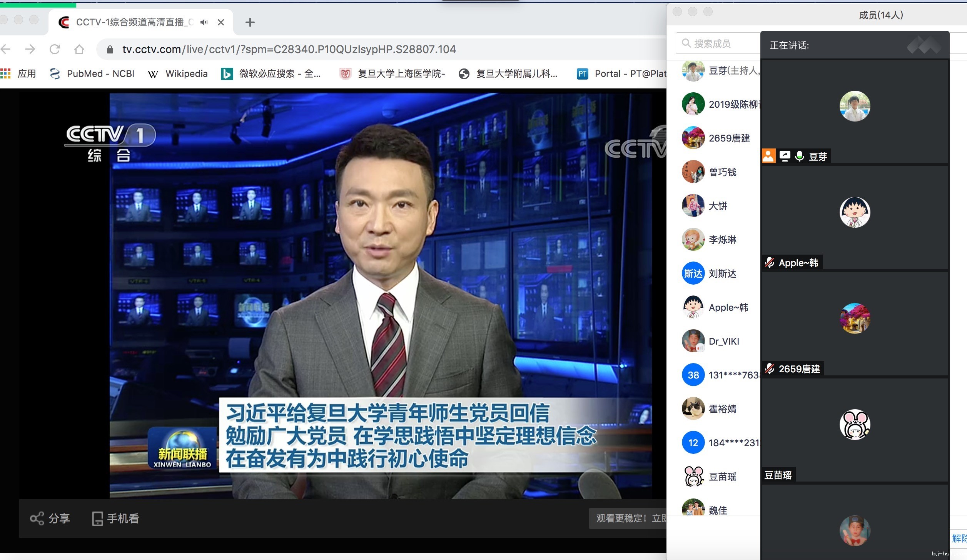Click the browser forward arrow
967x560 pixels.
pos(30,49)
